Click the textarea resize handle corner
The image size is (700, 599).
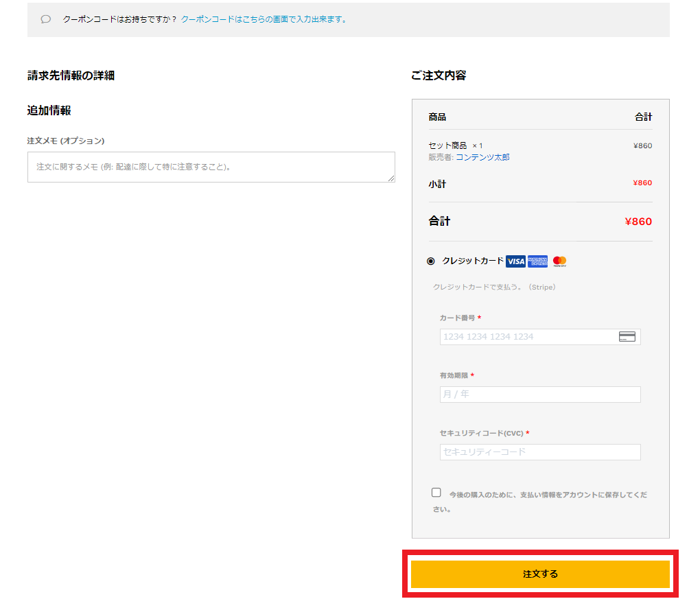[x=391, y=178]
